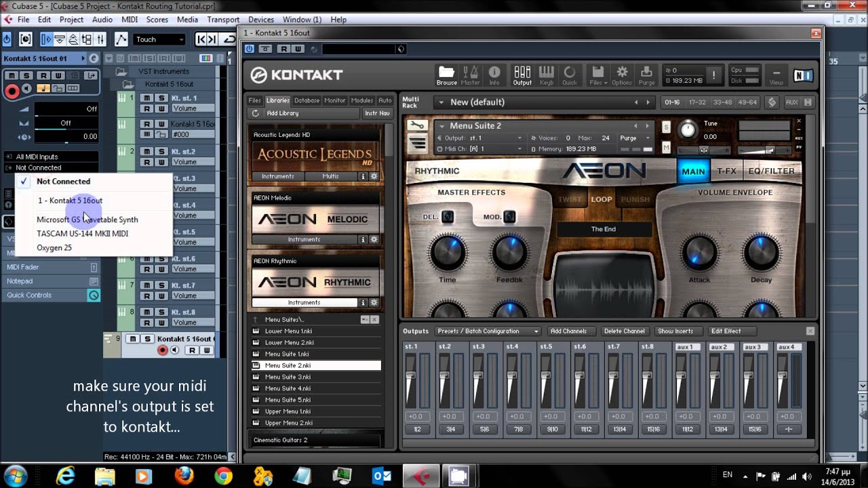
Task: Open the instrument Purge dropdown
Action: (x=635, y=138)
